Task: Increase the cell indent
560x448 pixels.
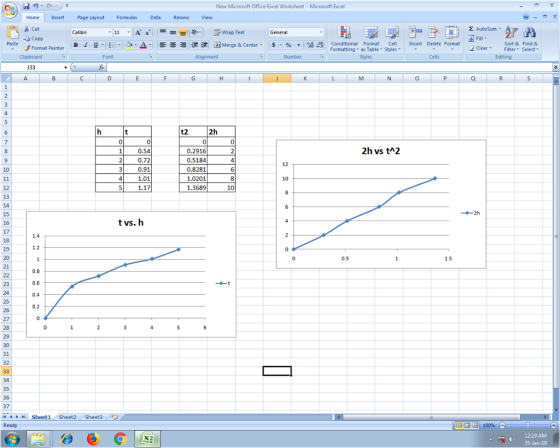Action: click(x=204, y=45)
